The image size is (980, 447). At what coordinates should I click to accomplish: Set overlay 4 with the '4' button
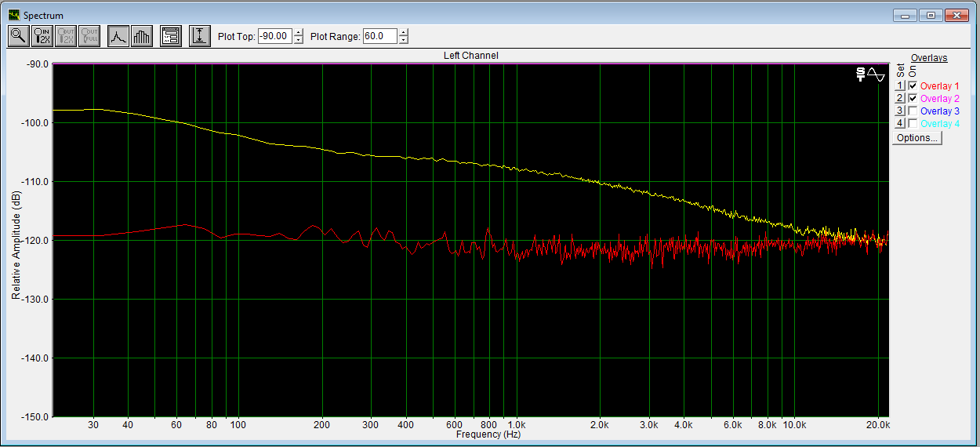(x=901, y=124)
